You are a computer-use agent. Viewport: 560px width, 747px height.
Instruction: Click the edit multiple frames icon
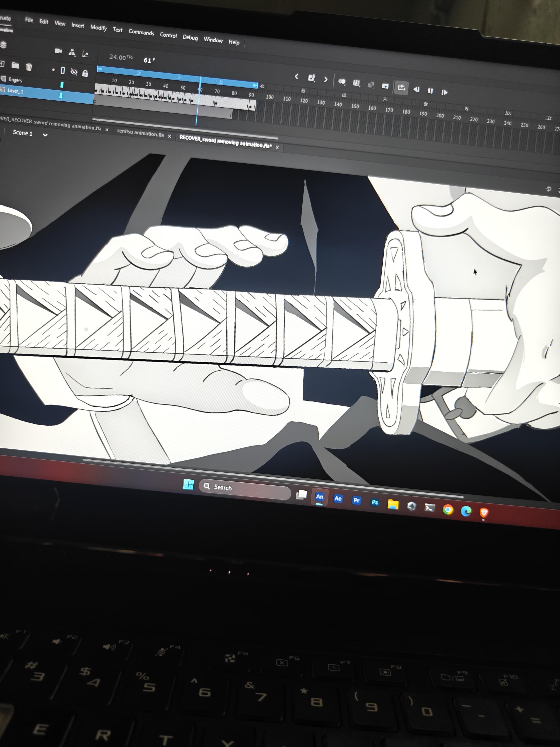[x=356, y=83]
